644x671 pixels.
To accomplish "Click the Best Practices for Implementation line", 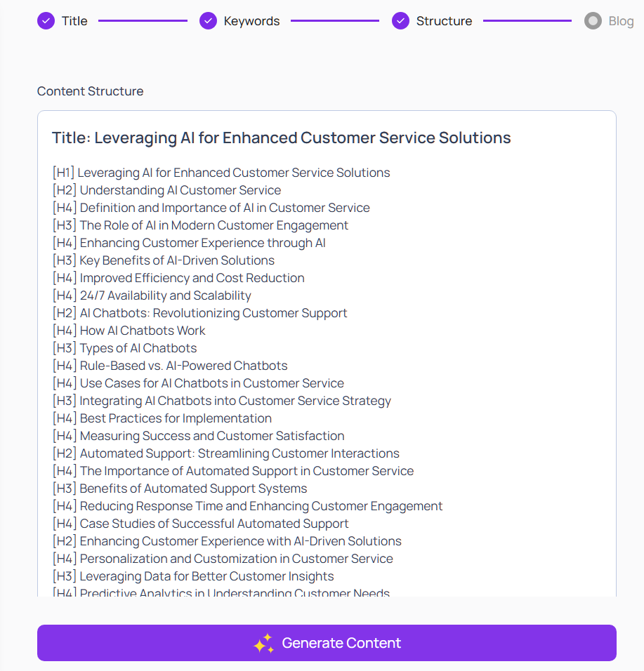I will pyautogui.click(x=176, y=418).
